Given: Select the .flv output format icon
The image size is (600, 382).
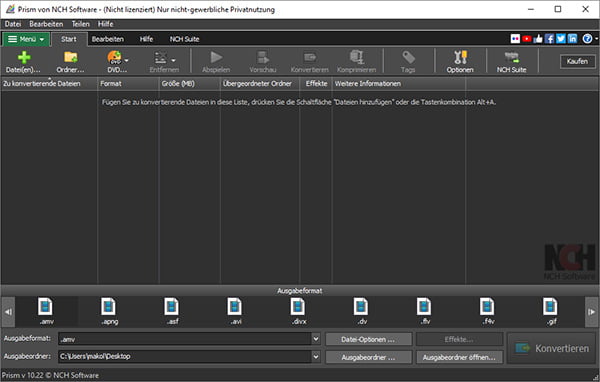Looking at the screenshot, I should point(424,307).
